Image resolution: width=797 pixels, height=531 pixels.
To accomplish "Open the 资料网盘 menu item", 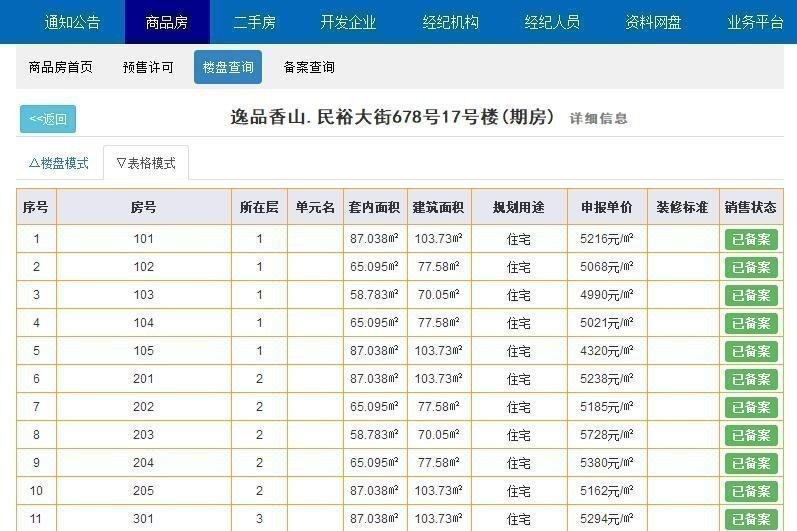I will (x=653, y=22).
